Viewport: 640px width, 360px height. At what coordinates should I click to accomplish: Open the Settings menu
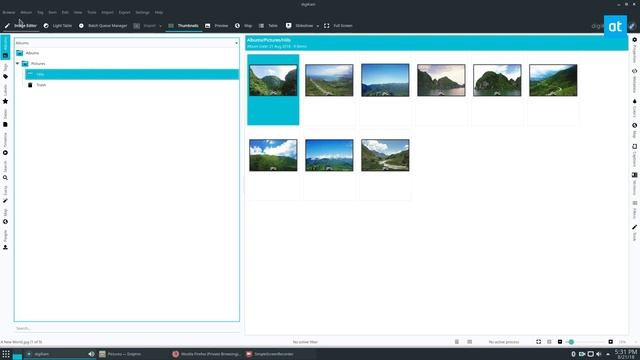[142, 13]
